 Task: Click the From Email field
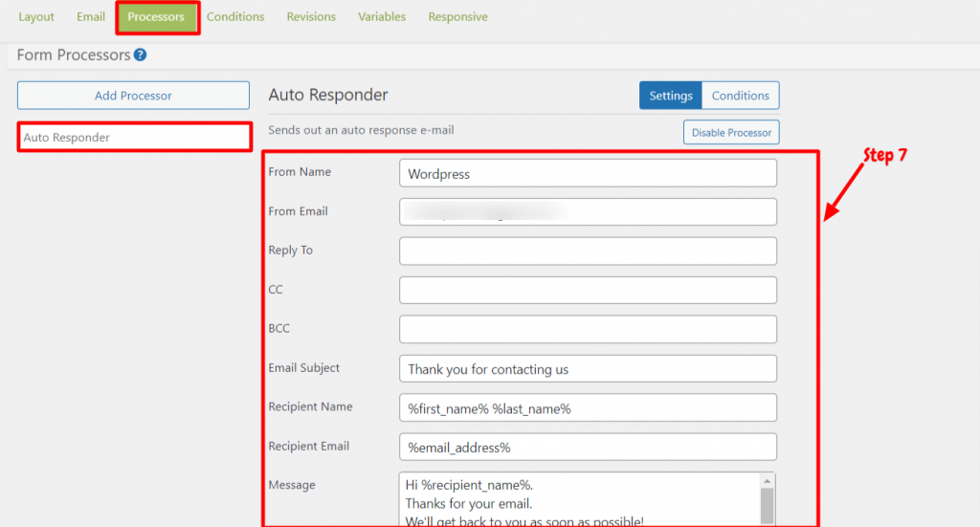tap(589, 212)
